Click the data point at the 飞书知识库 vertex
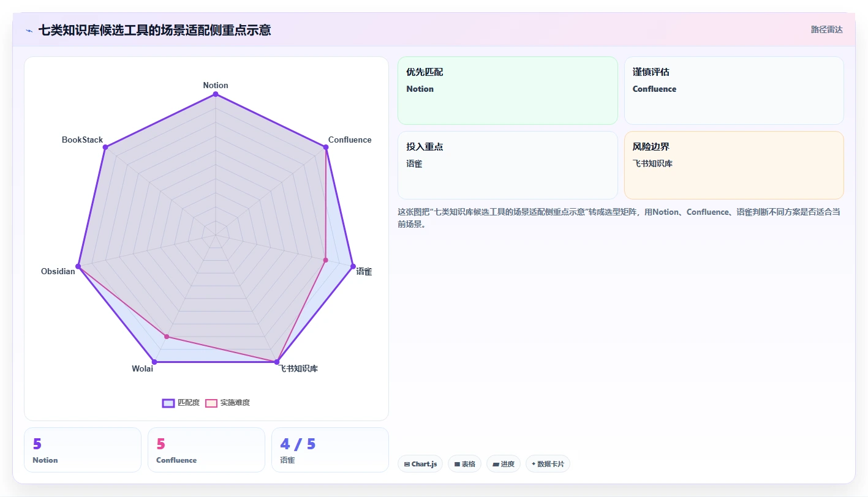The height and width of the screenshot is (497, 868). tap(277, 362)
